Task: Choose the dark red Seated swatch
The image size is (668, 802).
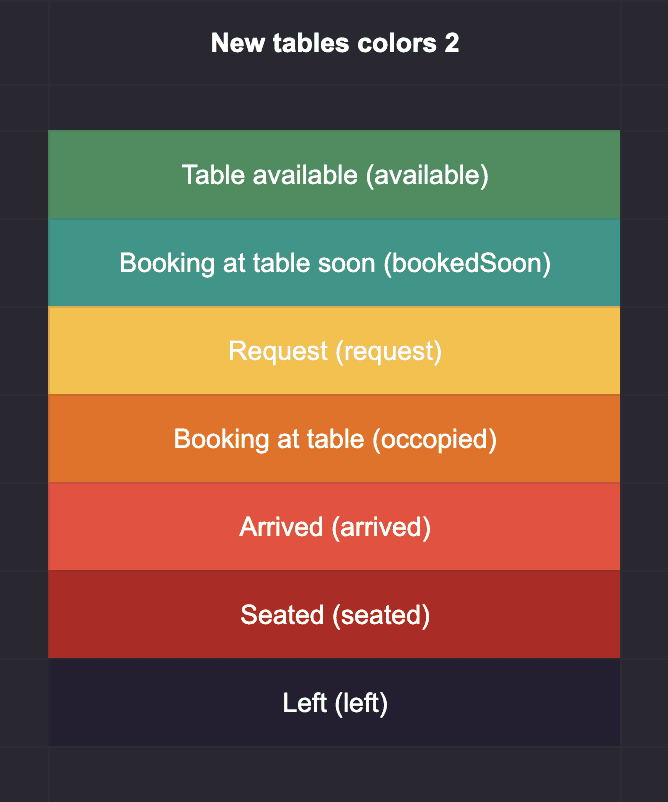Action: 334,614
